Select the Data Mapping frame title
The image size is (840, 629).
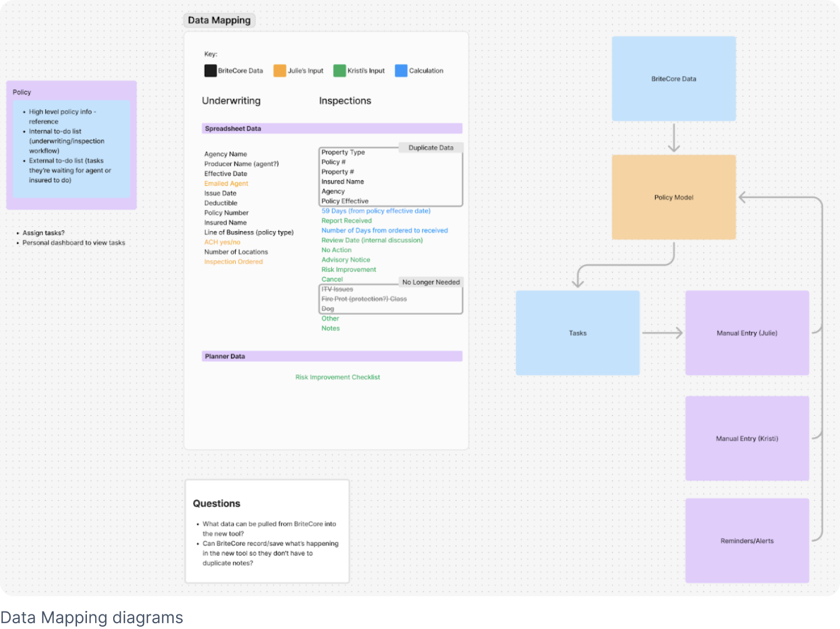pos(219,20)
